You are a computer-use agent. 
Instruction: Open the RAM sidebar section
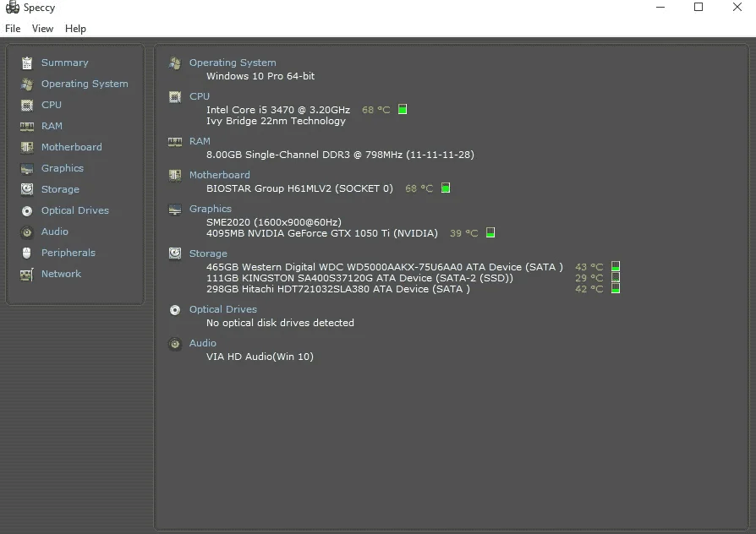tap(52, 126)
